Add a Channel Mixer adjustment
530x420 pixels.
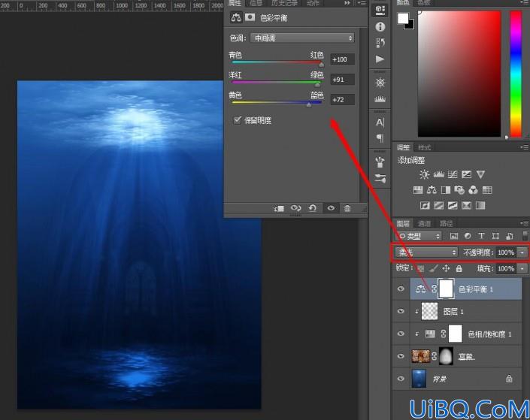(x=473, y=190)
